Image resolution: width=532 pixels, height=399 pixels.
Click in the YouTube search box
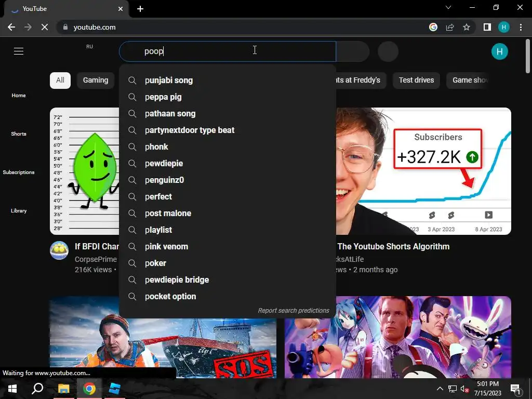[228, 51]
